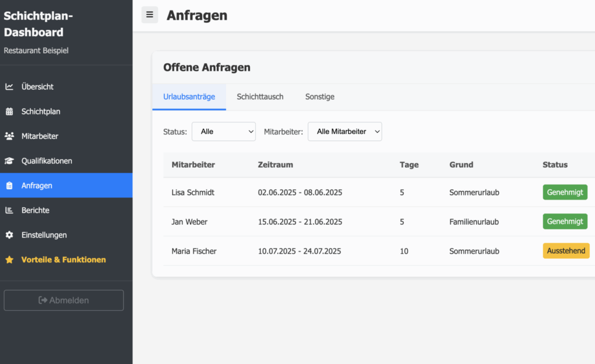Select the Lisa Schmidt name cell
The height and width of the screenshot is (364, 595).
tap(193, 192)
